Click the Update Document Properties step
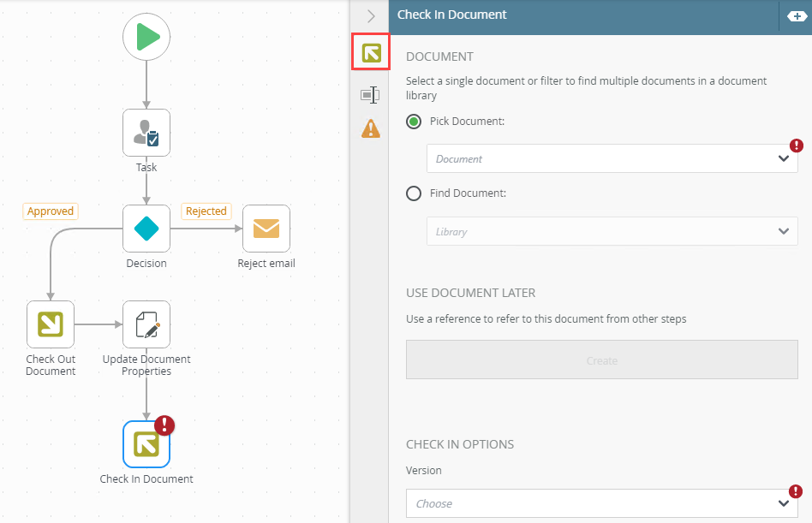This screenshot has height=523, width=812. click(x=146, y=324)
